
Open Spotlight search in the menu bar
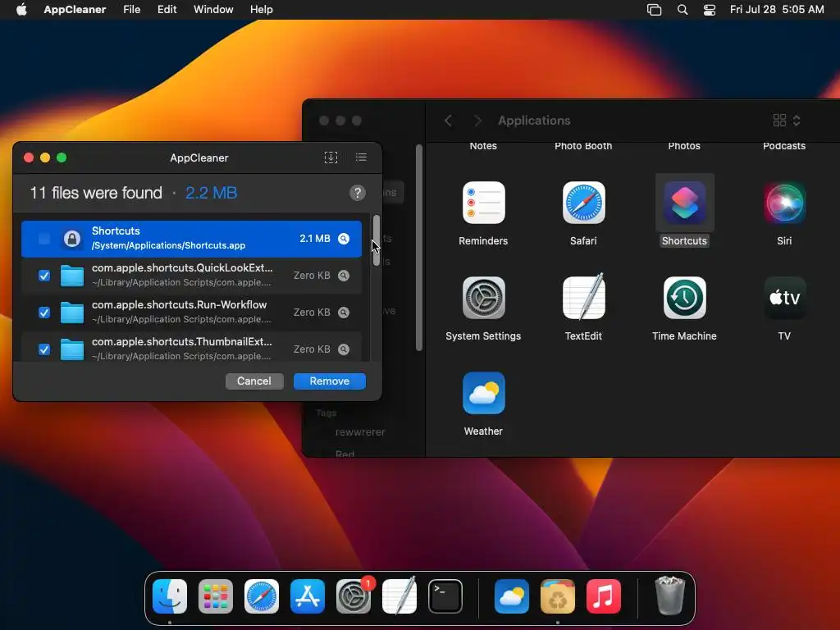pyautogui.click(x=682, y=10)
